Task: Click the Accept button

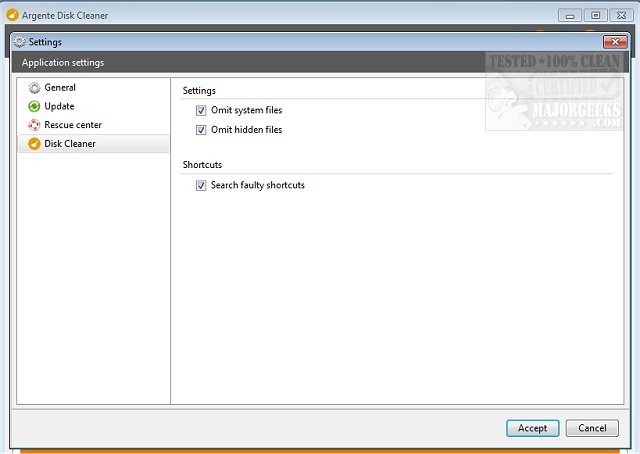Action: (x=533, y=428)
